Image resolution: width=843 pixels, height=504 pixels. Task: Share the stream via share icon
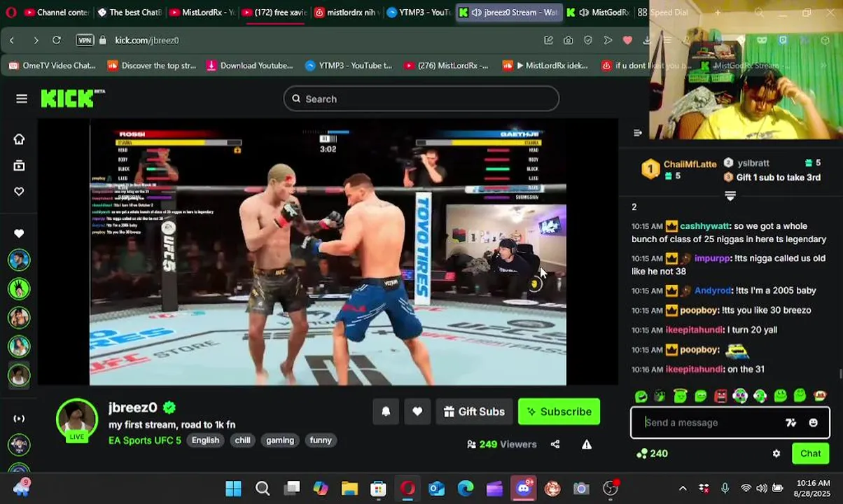tap(555, 444)
